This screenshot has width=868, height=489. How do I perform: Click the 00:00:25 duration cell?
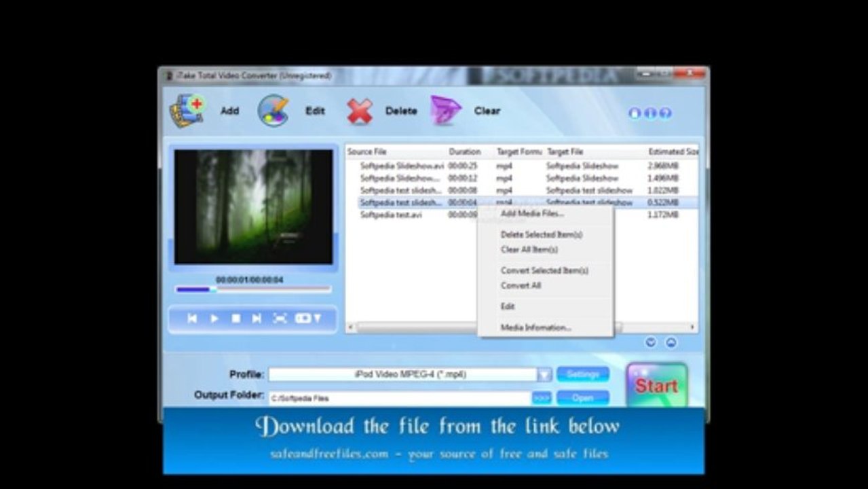[463, 166]
